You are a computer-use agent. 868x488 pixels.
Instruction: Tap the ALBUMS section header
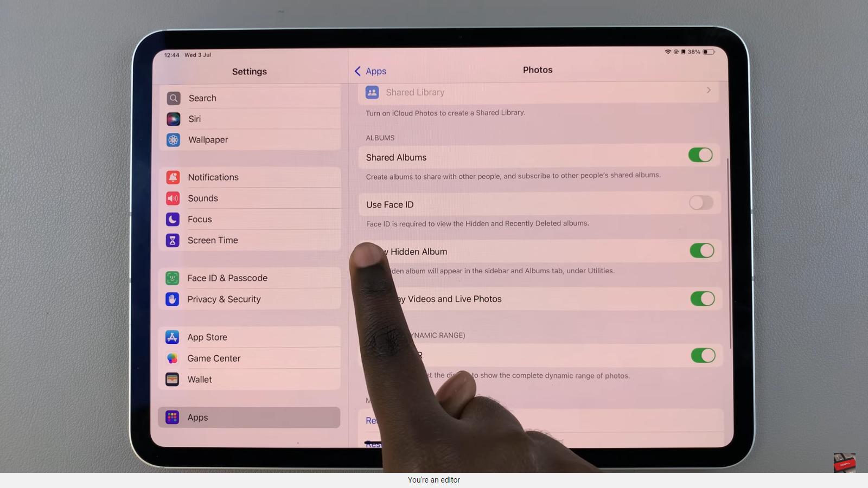point(380,138)
